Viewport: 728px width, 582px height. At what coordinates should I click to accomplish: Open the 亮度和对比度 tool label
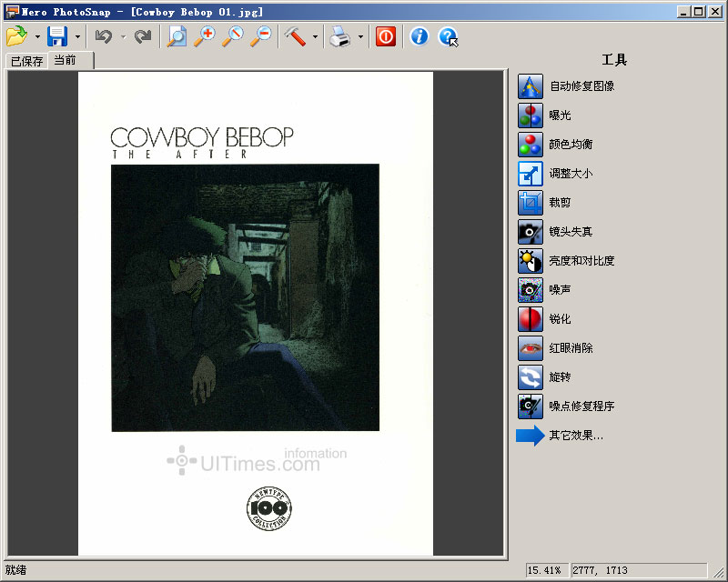581,261
